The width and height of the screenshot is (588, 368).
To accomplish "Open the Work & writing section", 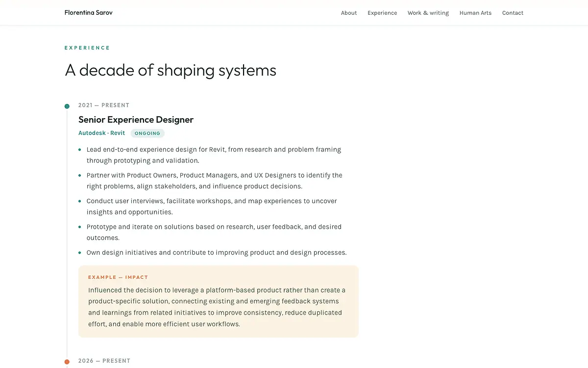I will (428, 13).
